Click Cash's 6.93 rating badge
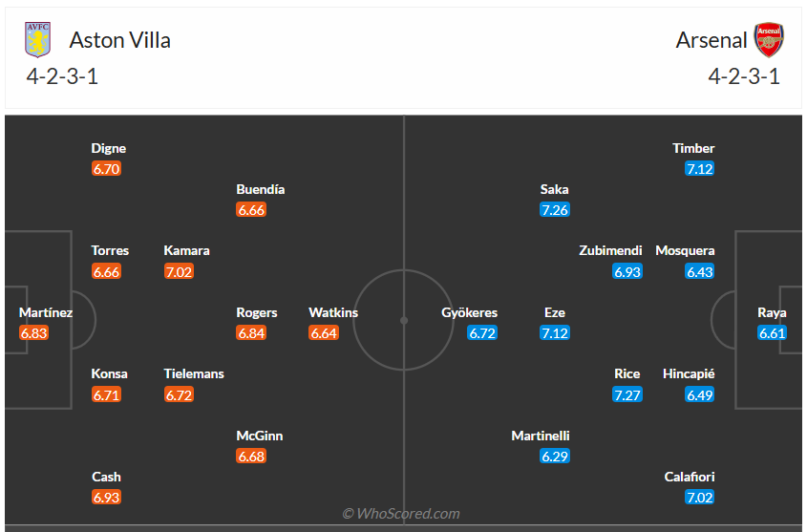 tap(106, 497)
